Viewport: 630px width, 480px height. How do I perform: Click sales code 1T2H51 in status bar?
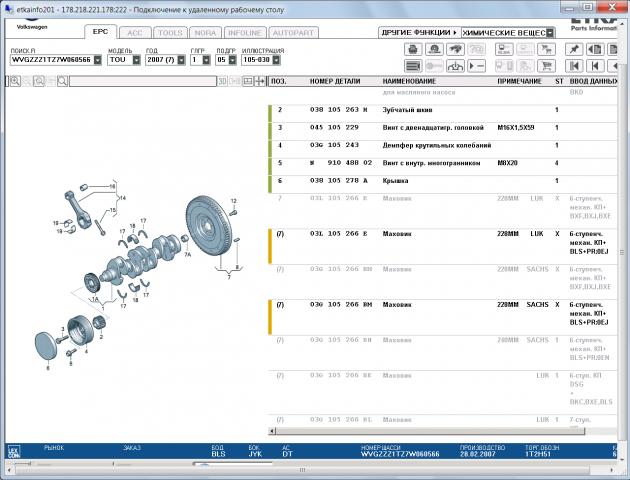pyautogui.click(x=537, y=454)
